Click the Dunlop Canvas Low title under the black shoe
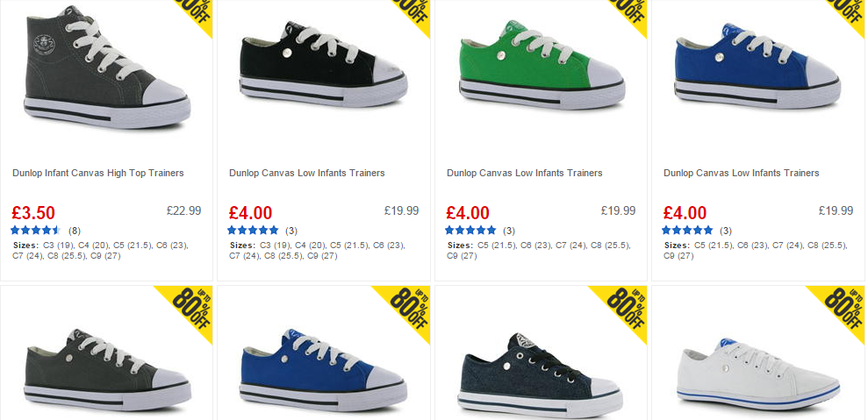This screenshot has height=420, width=868. point(306,174)
